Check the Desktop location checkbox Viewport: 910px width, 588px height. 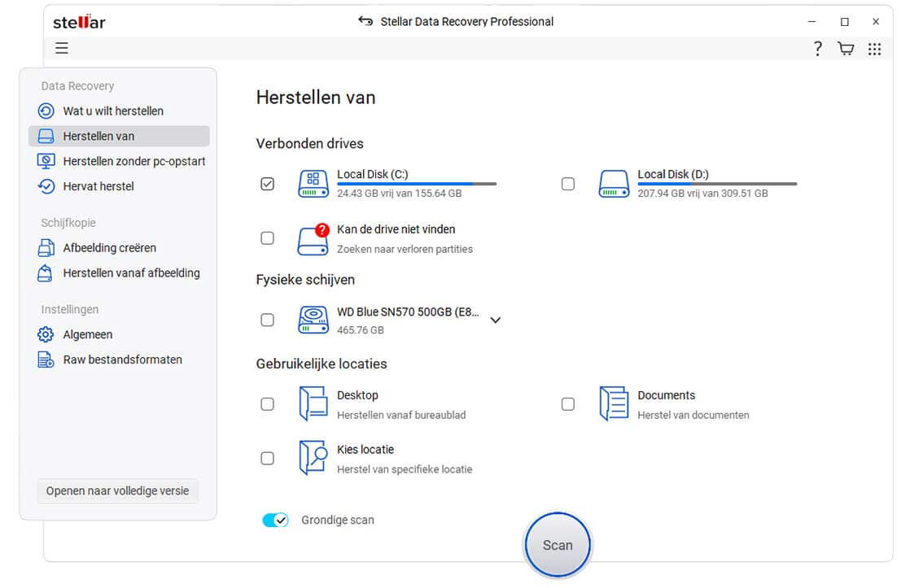[x=267, y=404]
